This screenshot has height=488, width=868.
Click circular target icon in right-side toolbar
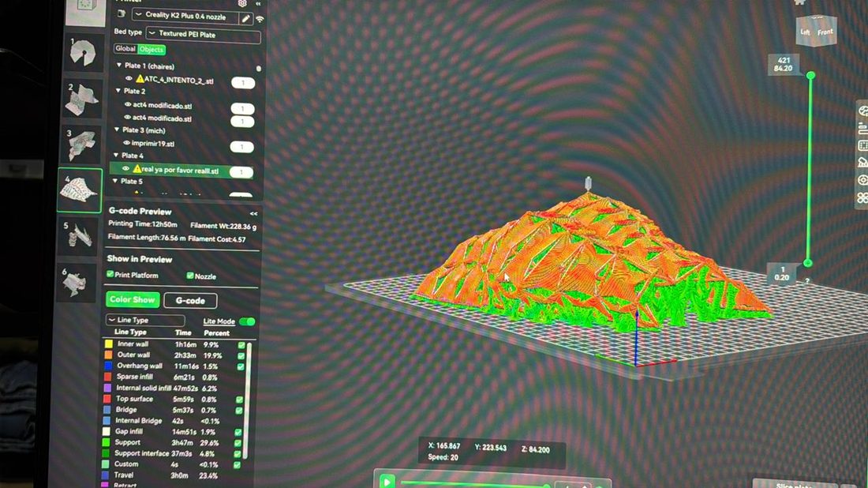[862, 180]
